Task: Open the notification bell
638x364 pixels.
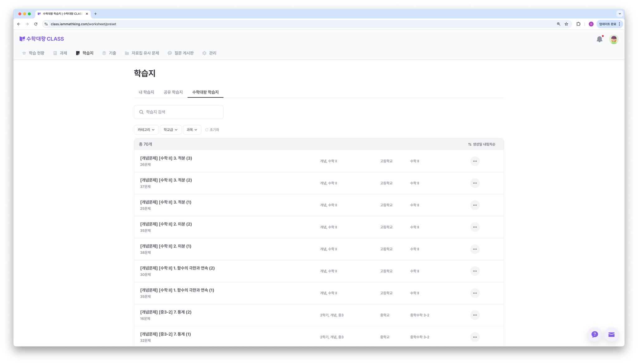Action: (599, 39)
